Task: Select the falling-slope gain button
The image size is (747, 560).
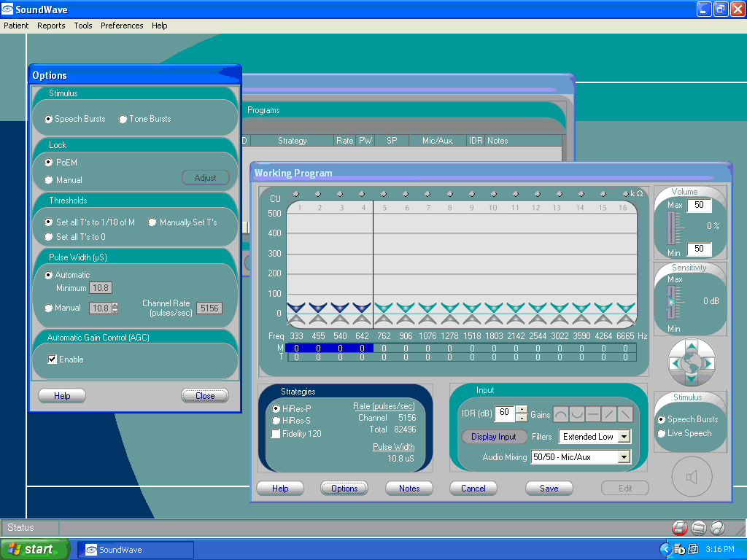Action: tap(625, 414)
